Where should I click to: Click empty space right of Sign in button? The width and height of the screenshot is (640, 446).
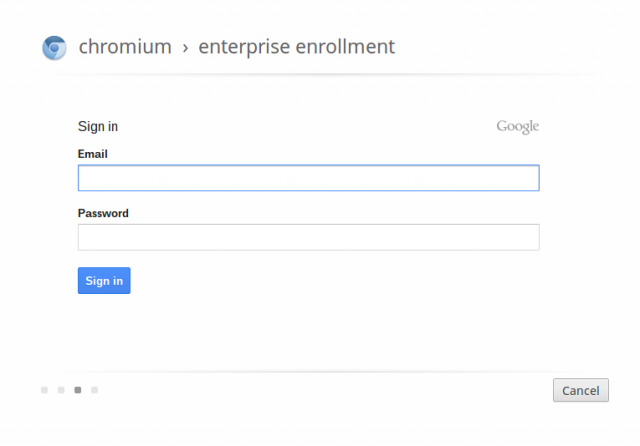coord(327,281)
